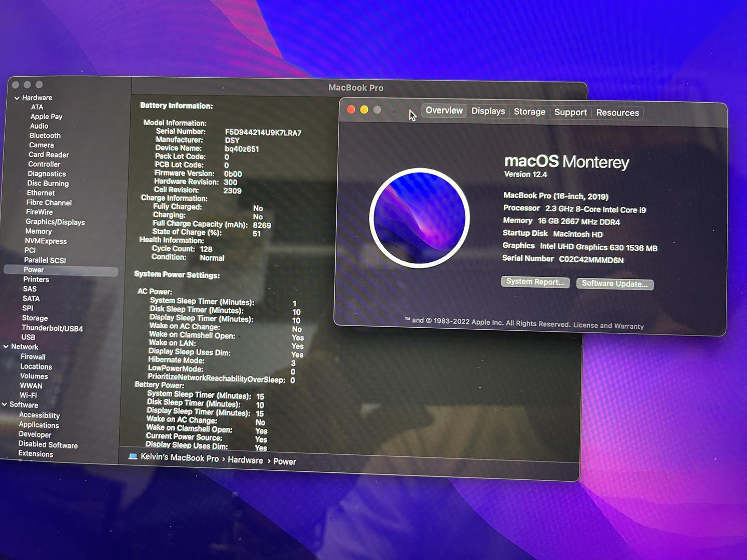Select Audio in the sidebar
The height and width of the screenshot is (560, 747).
[x=39, y=126]
